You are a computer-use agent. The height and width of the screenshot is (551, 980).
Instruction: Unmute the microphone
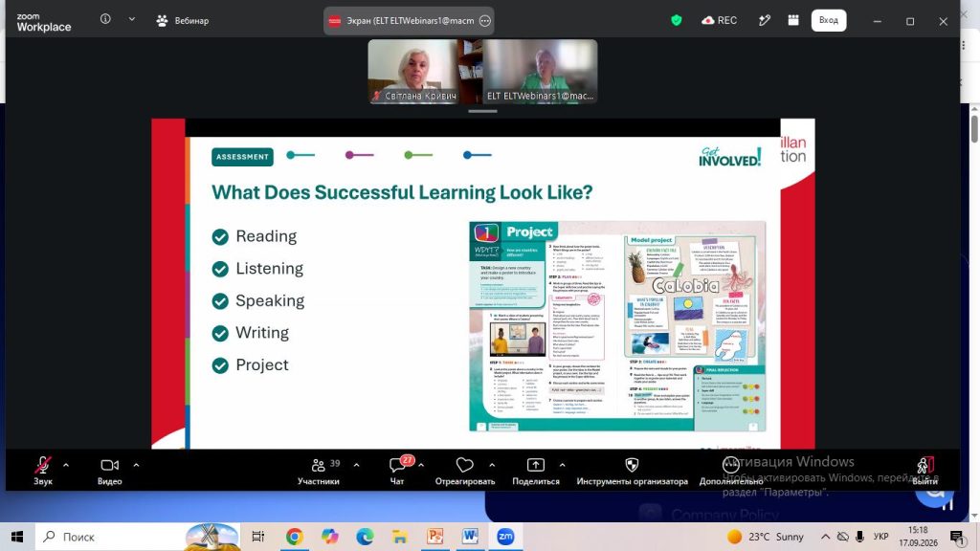pyautogui.click(x=42, y=471)
